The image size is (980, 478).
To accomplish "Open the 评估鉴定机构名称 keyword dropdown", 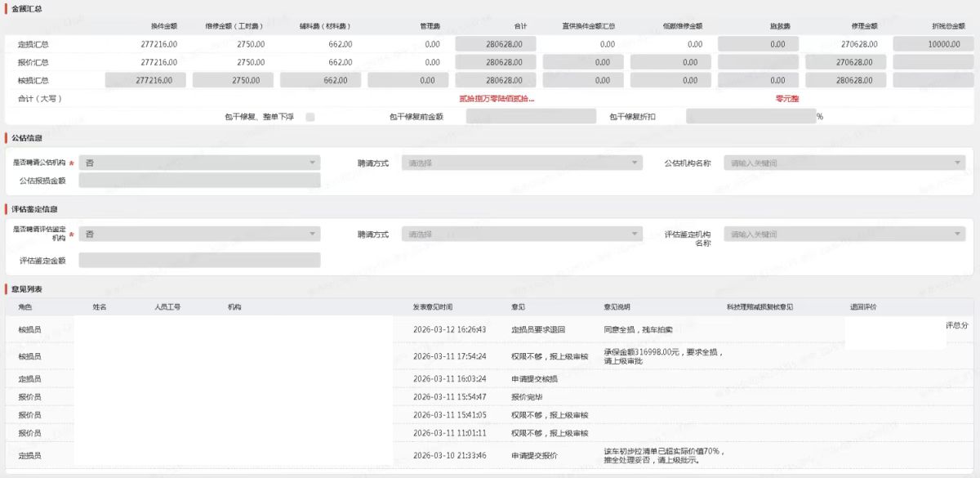I will point(844,235).
